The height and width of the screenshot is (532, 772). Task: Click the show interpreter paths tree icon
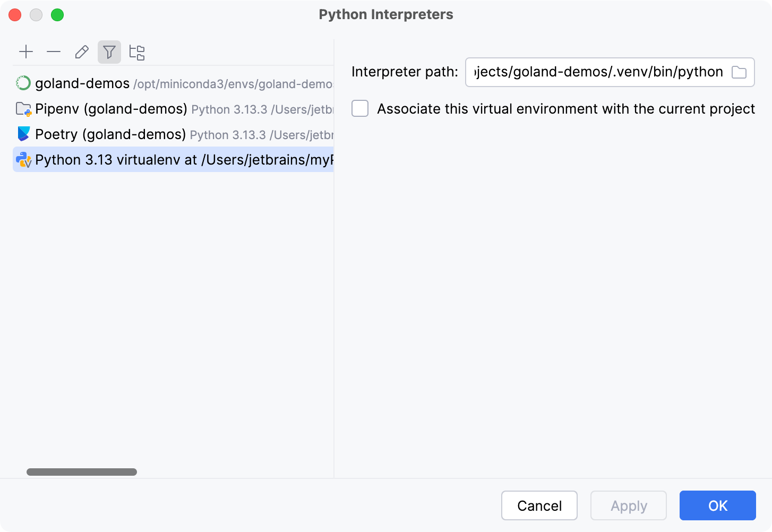pos(137,52)
